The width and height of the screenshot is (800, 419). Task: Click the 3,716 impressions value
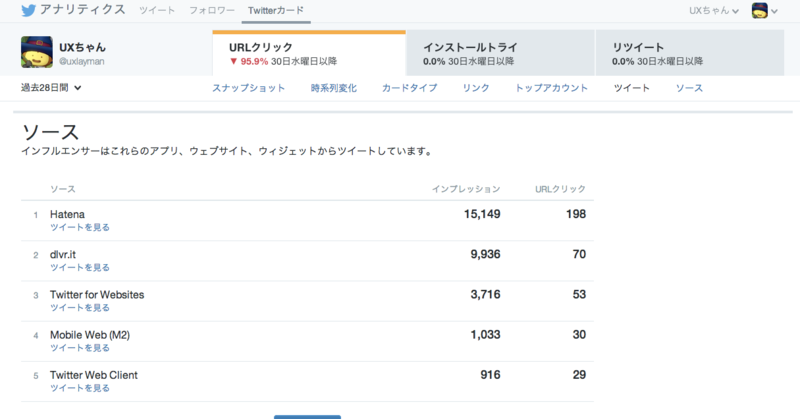(485, 295)
